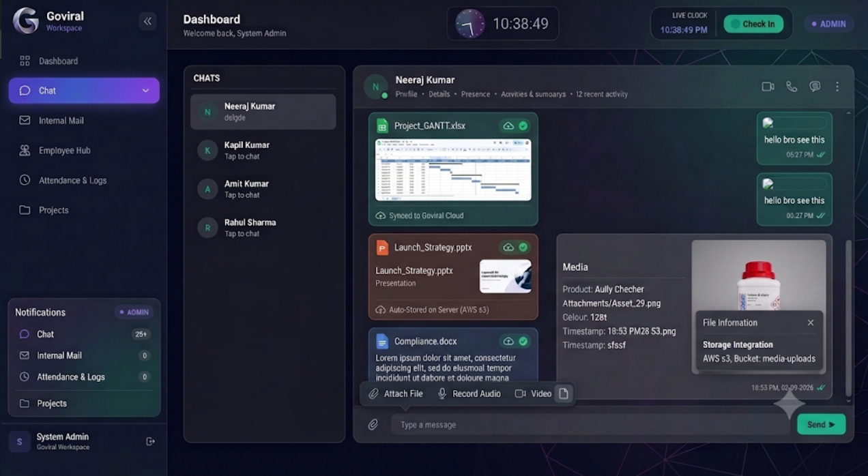Click the Attachments/Asset_29.png file name
Viewport: 868px width, 476px height.
click(x=611, y=303)
